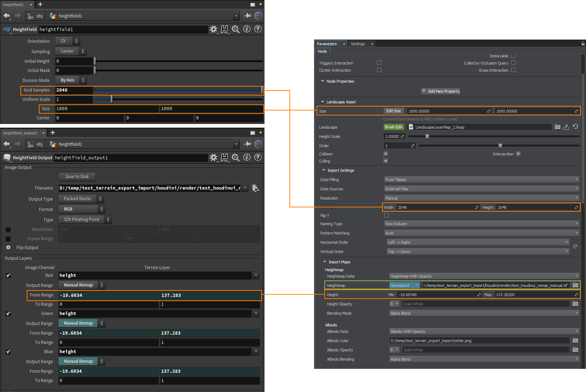Switch to the Settings tab

click(x=358, y=44)
